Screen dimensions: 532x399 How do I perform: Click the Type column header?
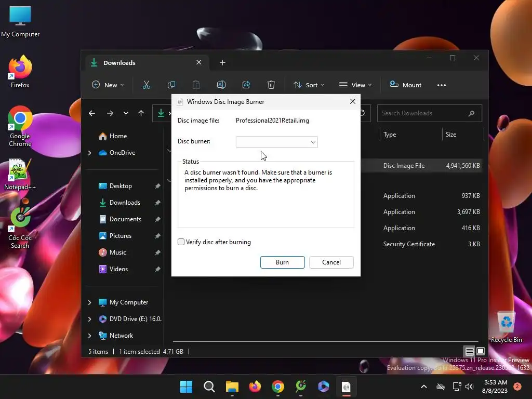410,135
